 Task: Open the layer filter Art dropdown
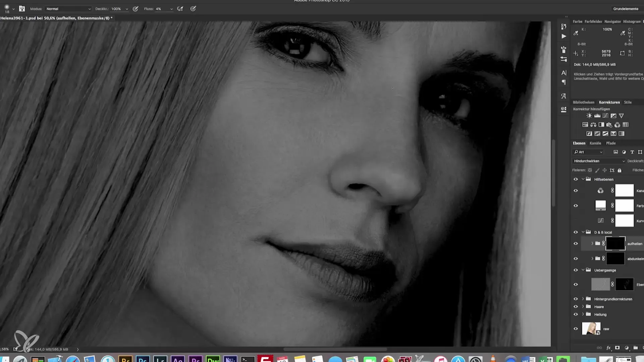click(x=588, y=152)
